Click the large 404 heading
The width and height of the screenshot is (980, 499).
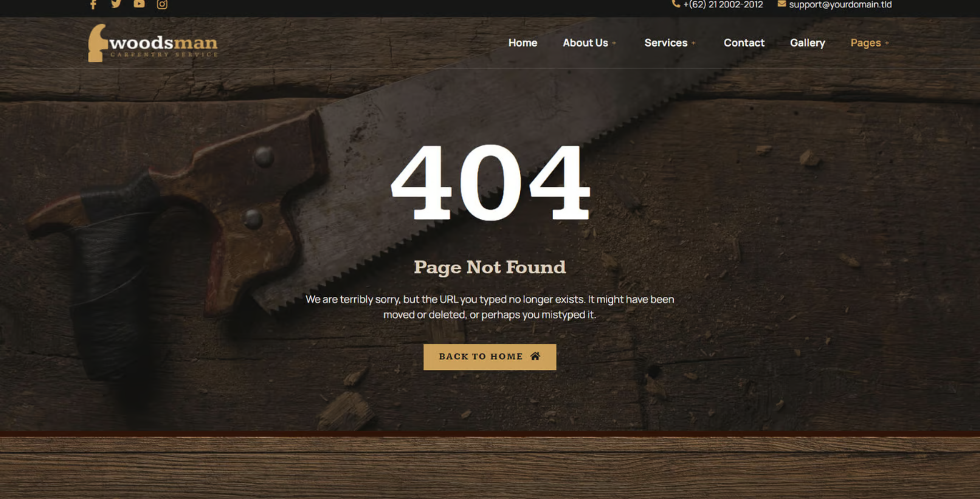pos(490,182)
